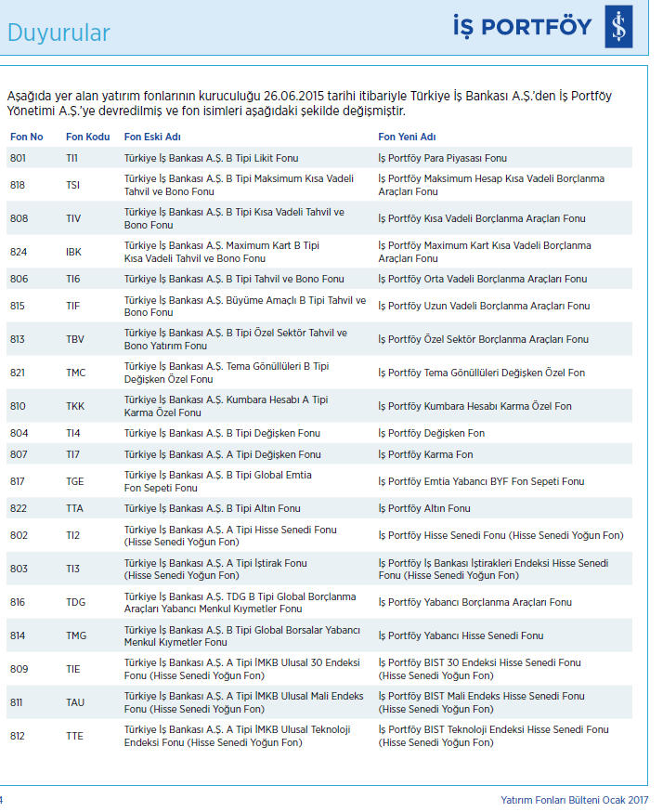Click İş Portföy Değişken Fon

(x=431, y=433)
